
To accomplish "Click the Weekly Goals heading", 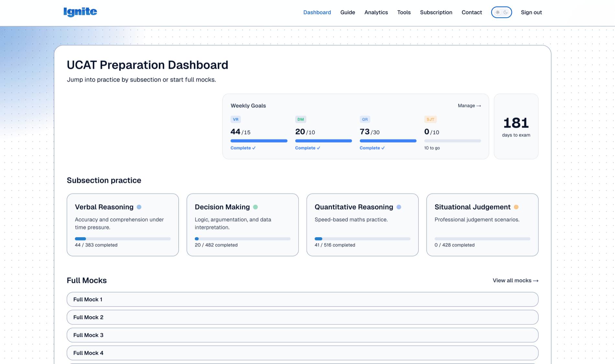I will 248,106.
